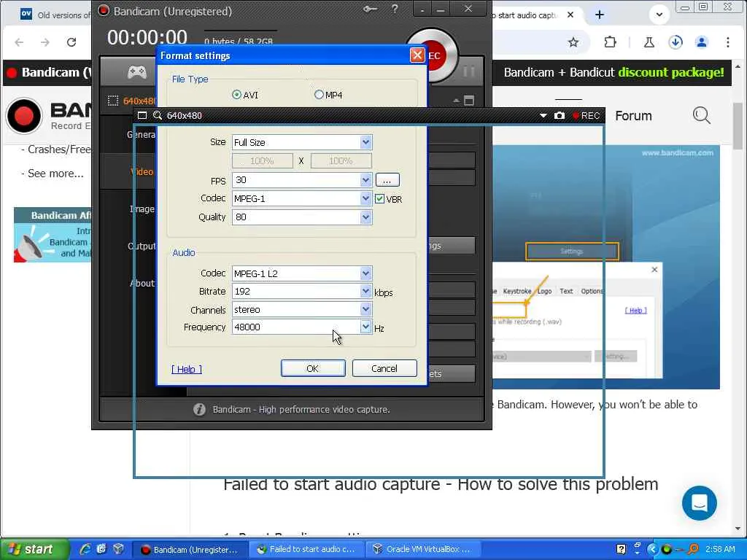Switch to Bandicam taskbar button

point(190,550)
